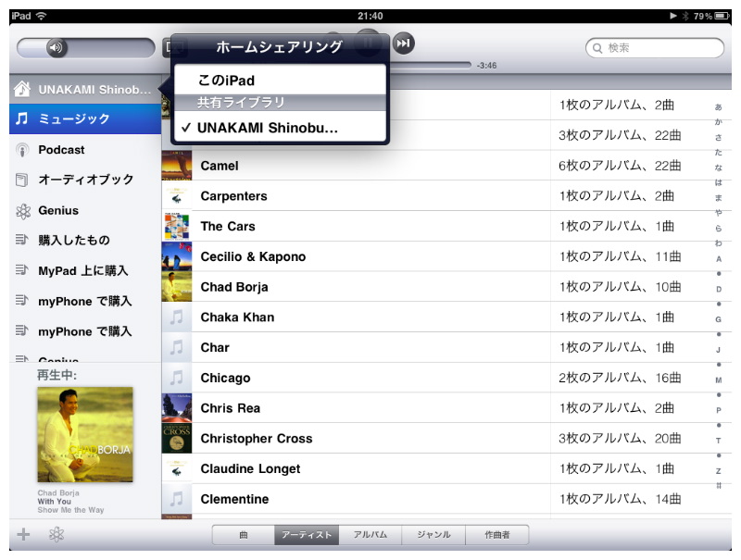741x560 pixels.
Task: Click playlist icon beside MyPad 上に購入
Action: point(21,270)
